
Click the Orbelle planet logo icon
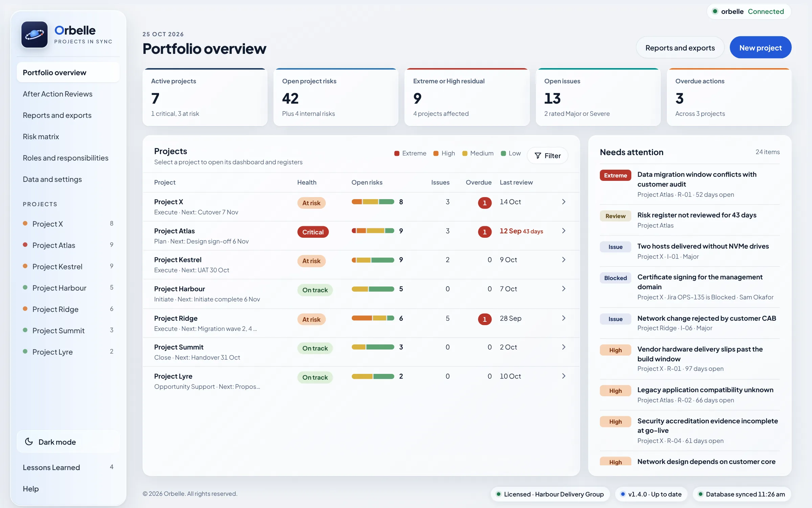[x=35, y=35]
